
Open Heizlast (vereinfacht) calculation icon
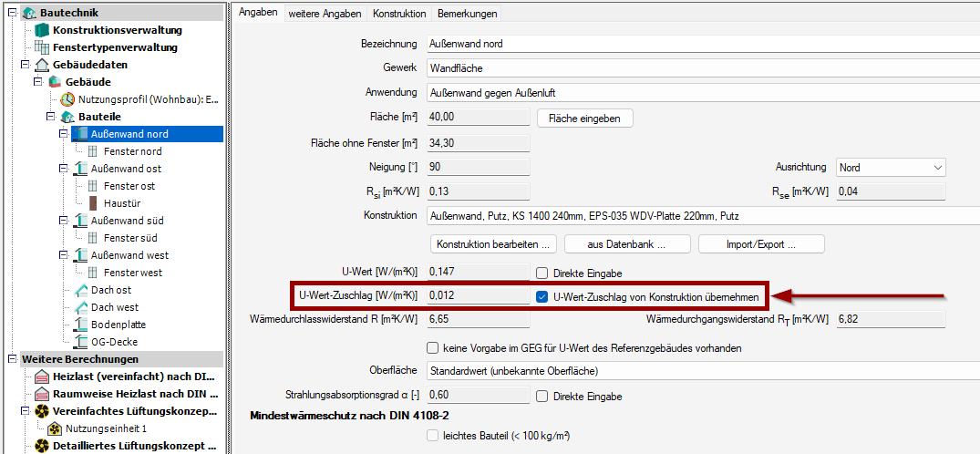42,377
